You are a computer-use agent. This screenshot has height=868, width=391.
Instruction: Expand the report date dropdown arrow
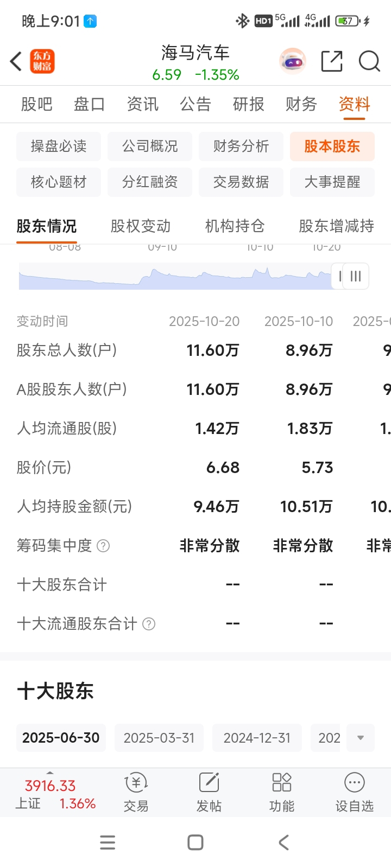361,738
